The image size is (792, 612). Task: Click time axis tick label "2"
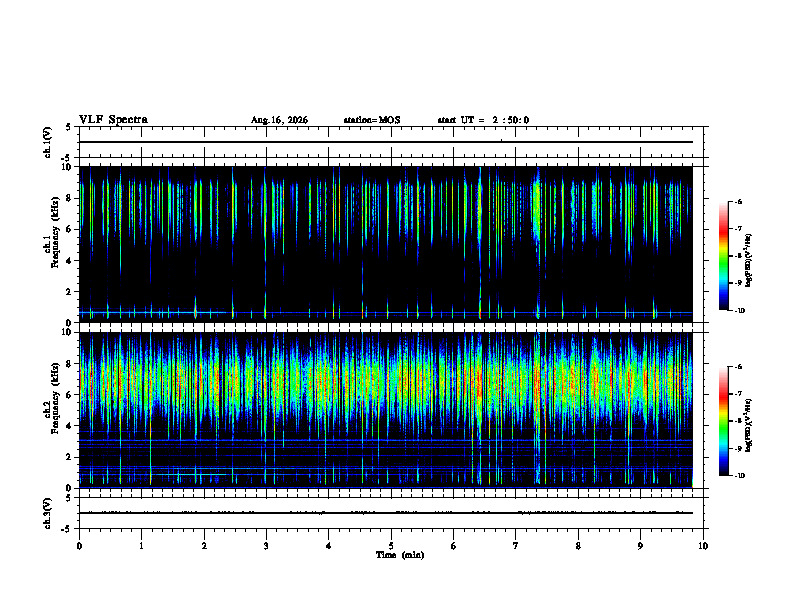click(204, 546)
